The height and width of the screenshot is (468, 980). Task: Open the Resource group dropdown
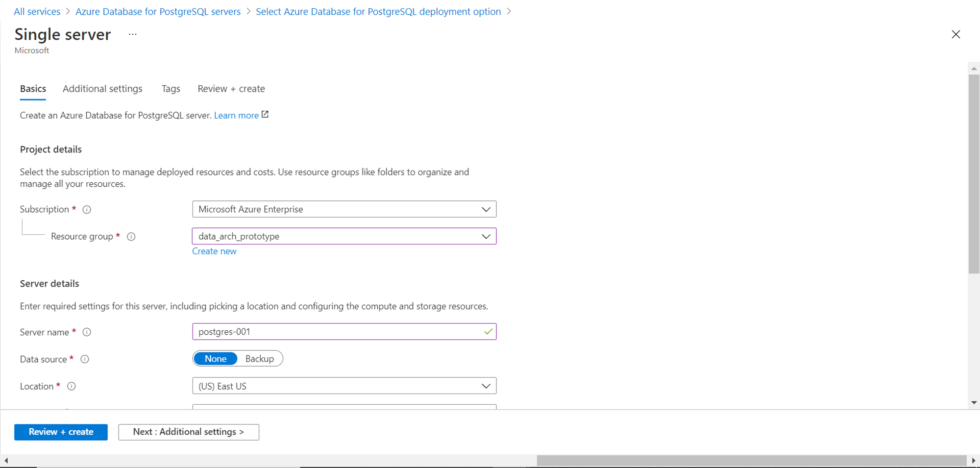tap(344, 236)
